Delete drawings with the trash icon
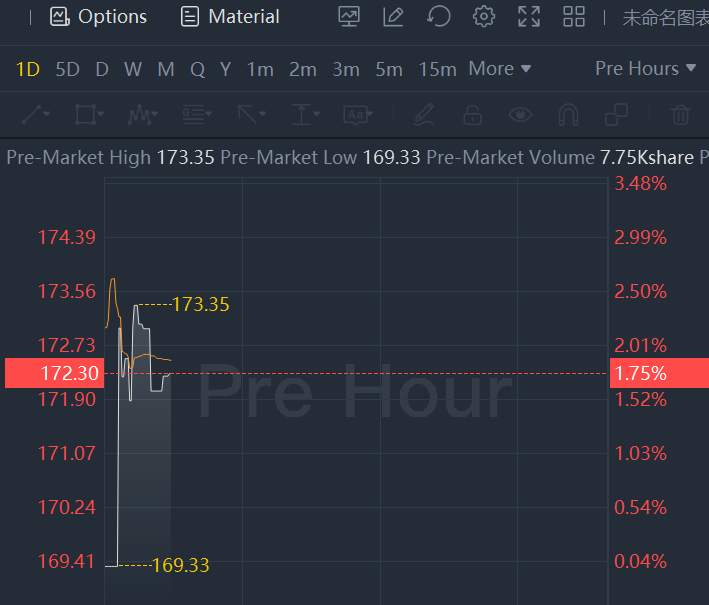 click(681, 115)
